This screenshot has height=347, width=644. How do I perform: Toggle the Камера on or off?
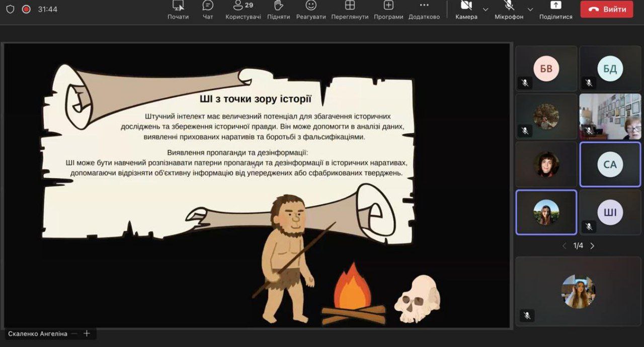pos(466,10)
